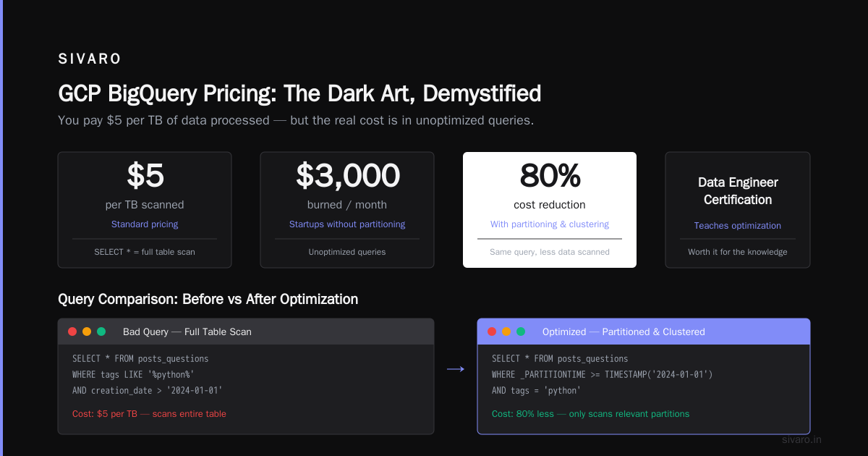
Task: Open the Standard pricing link
Action: tap(145, 224)
